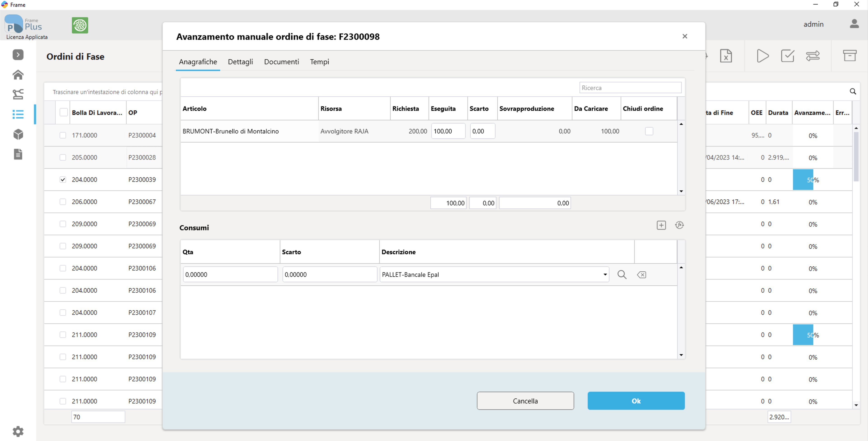The height and width of the screenshot is (441, 868).
Task: Click the Eseguita 100,00 input field
Action: 448,131
